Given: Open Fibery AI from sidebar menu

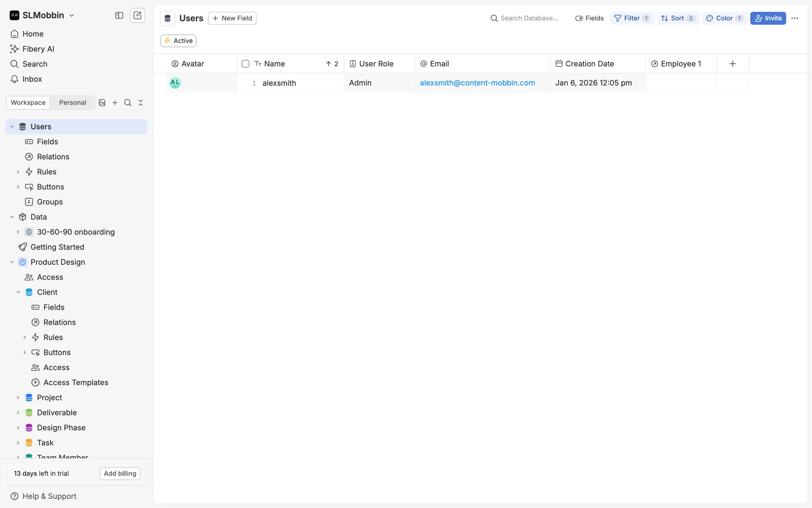Looking at the screenshot, I should [38, 49].
